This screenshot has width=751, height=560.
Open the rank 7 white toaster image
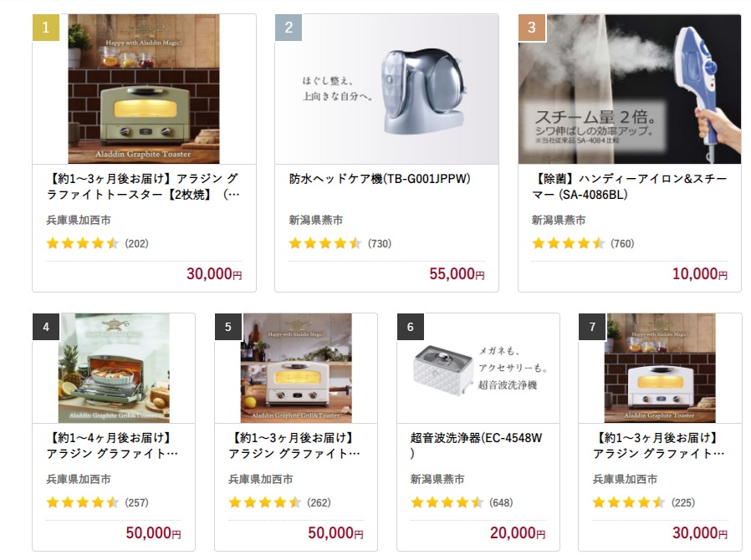tap(660, 368)
